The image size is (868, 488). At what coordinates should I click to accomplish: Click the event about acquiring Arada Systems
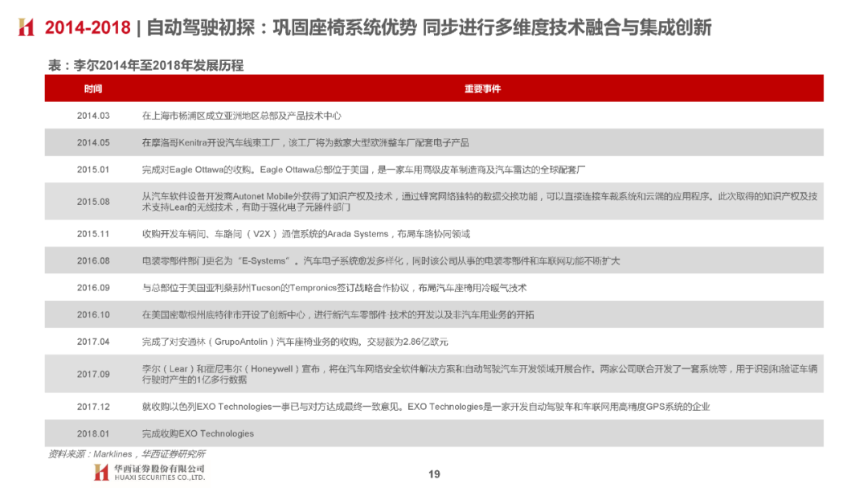coord(305,234)
